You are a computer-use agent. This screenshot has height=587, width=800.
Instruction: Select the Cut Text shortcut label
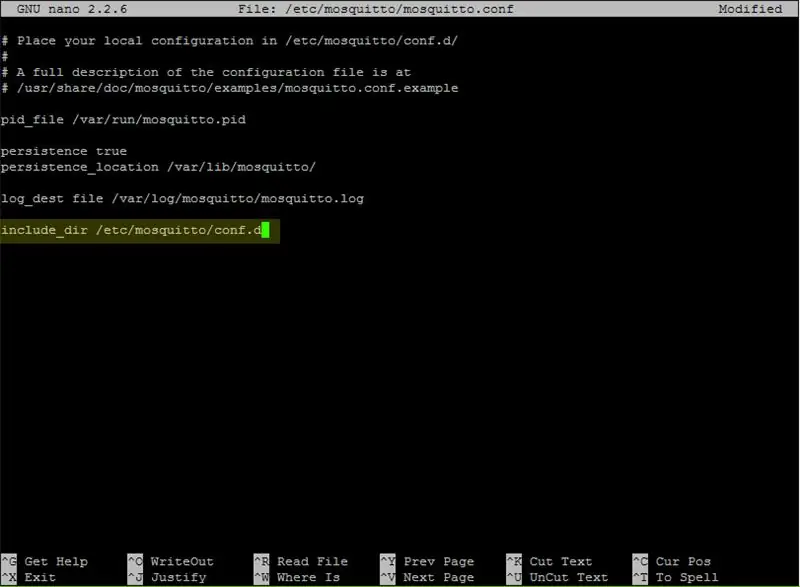(x=549, y=562)
